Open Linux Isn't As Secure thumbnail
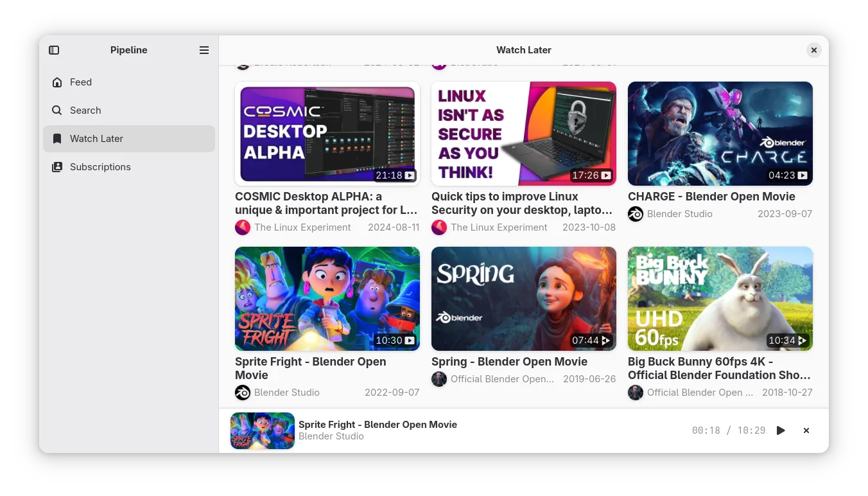Image resolution: width=868 pixels, height=496 pixels. (x=524, y=134)
